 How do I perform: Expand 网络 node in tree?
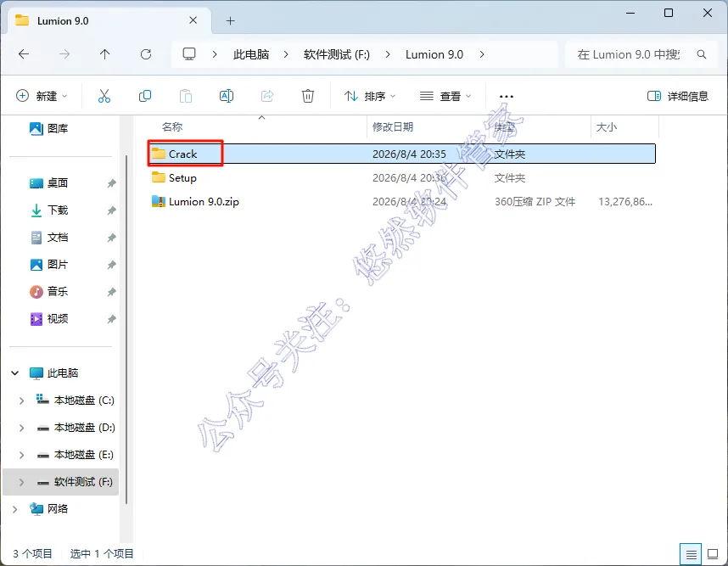(15, 509)
